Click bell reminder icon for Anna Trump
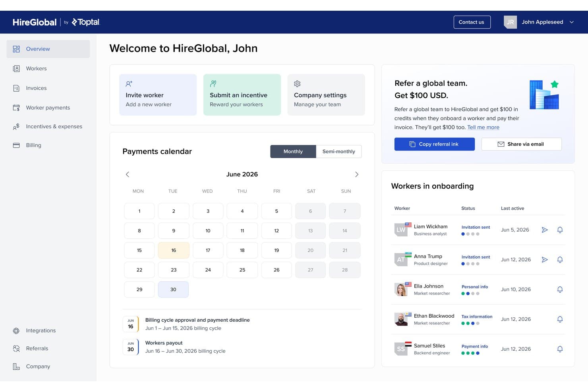The height and width of the screenshot is (392, 588). 560,260
